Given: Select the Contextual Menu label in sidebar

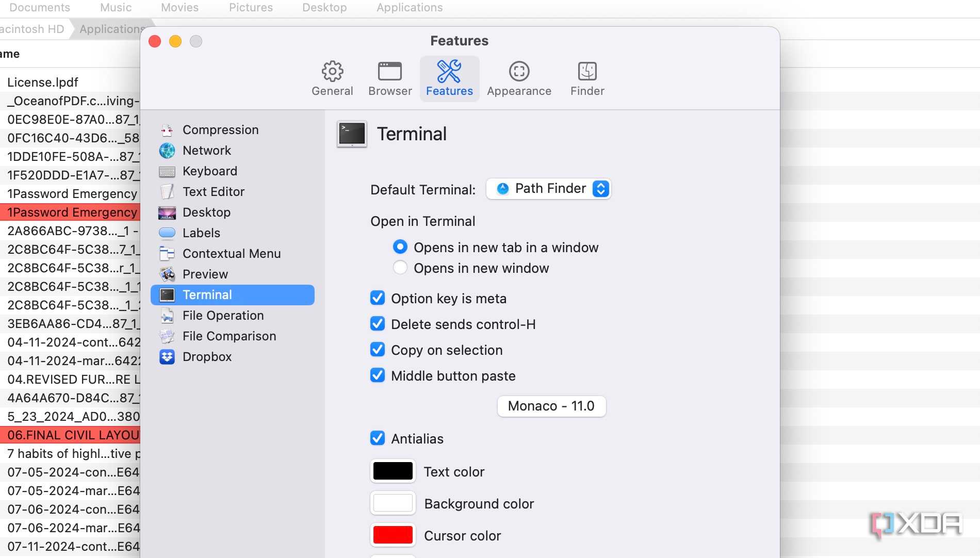Looking at the screenshot, I should point(232,254).
